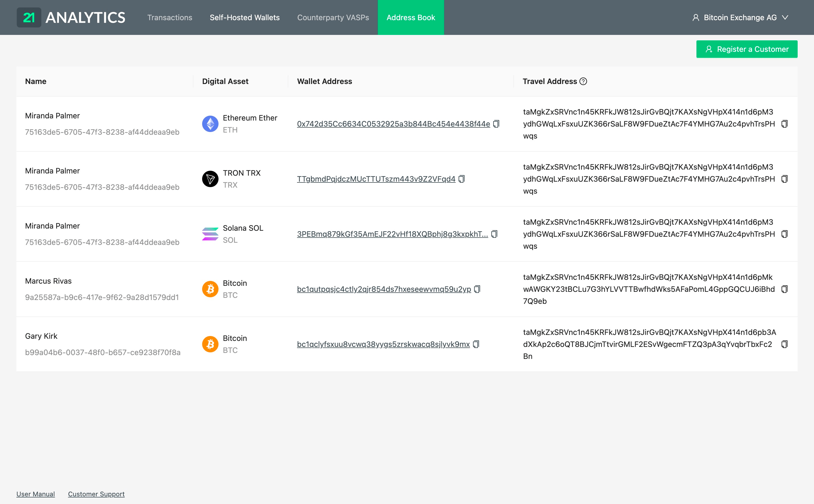
Task: Open the Self-Hosted Wallets tab
Action: click(244, 17)
